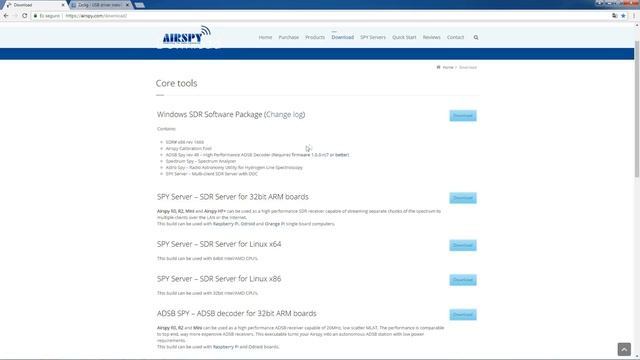The height and width of the screenshot is (360, 640).
Task: Bookmark this page with the star icon
Action: click(x=623, y=16)
